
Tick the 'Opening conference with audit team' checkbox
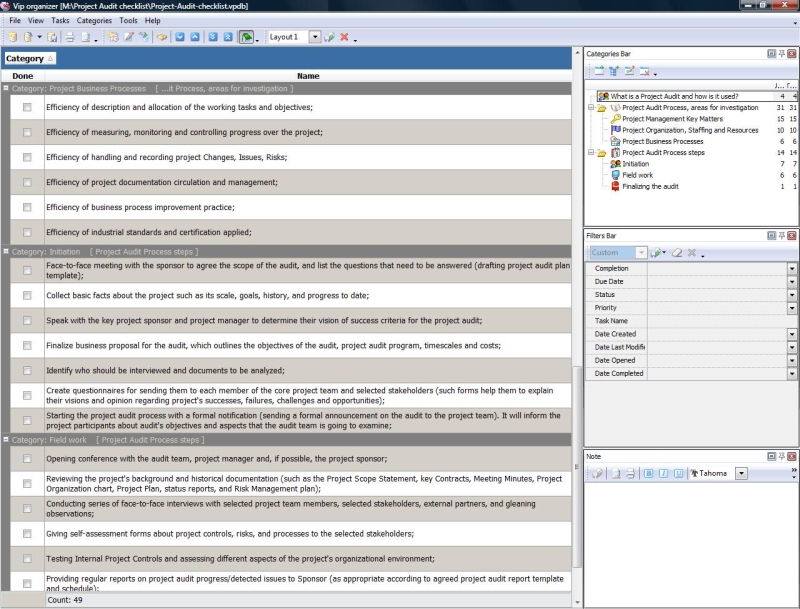coord(27,459)
